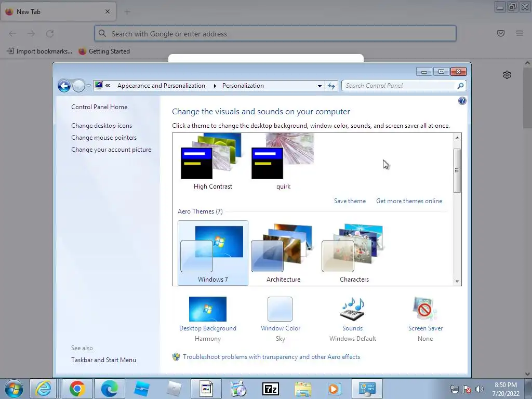
Task: Open Change your account picture link
Action: click(x=111, y=150)
